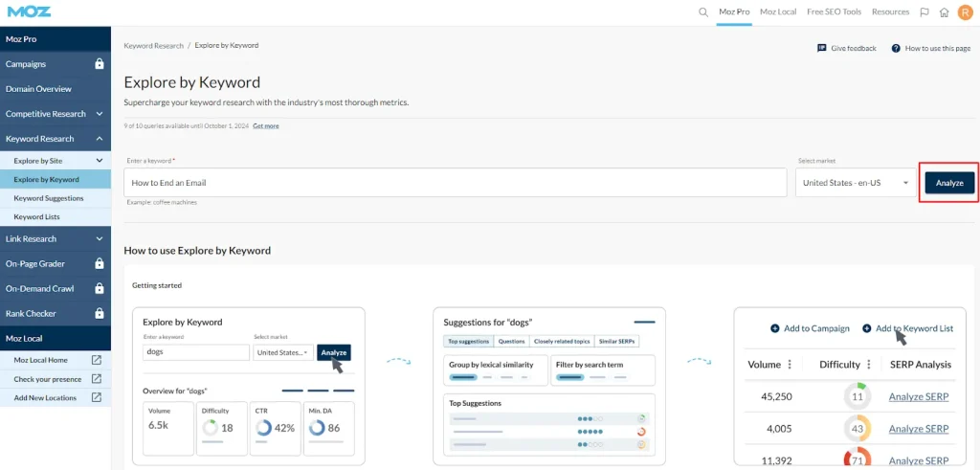Click the Difficulty column options dots
The height and width of the screenshot is (470, 980).
pyautogui.click(x=869, y=365)
